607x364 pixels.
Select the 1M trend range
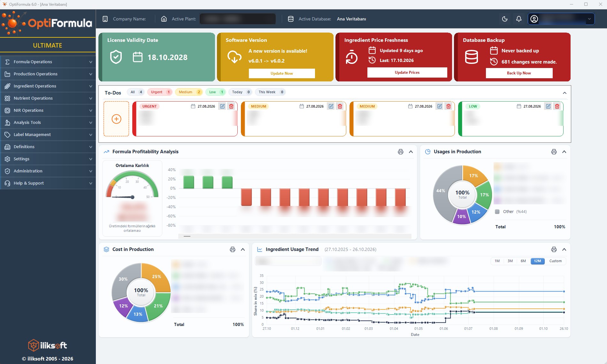(497, 261)
